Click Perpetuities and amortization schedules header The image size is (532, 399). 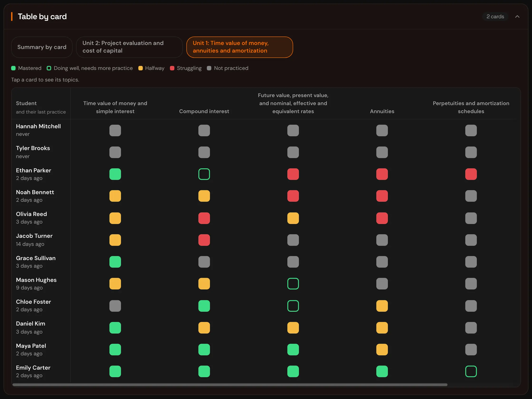pos(471,107)
